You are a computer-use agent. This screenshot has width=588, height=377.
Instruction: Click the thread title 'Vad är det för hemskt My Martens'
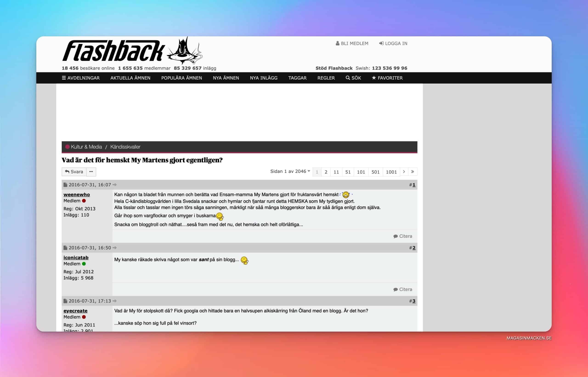click(142, 160)
